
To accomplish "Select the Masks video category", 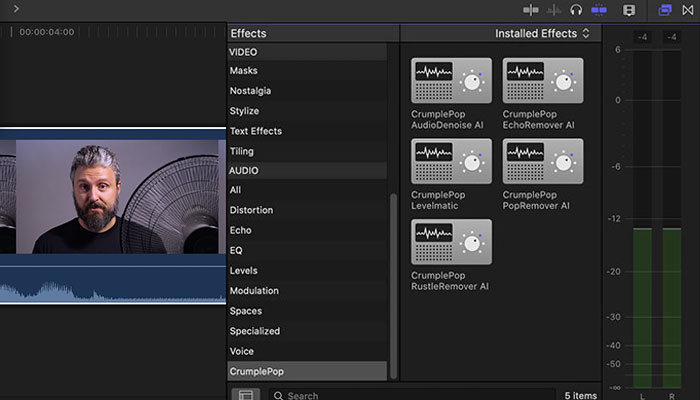I will coord(307,71).
